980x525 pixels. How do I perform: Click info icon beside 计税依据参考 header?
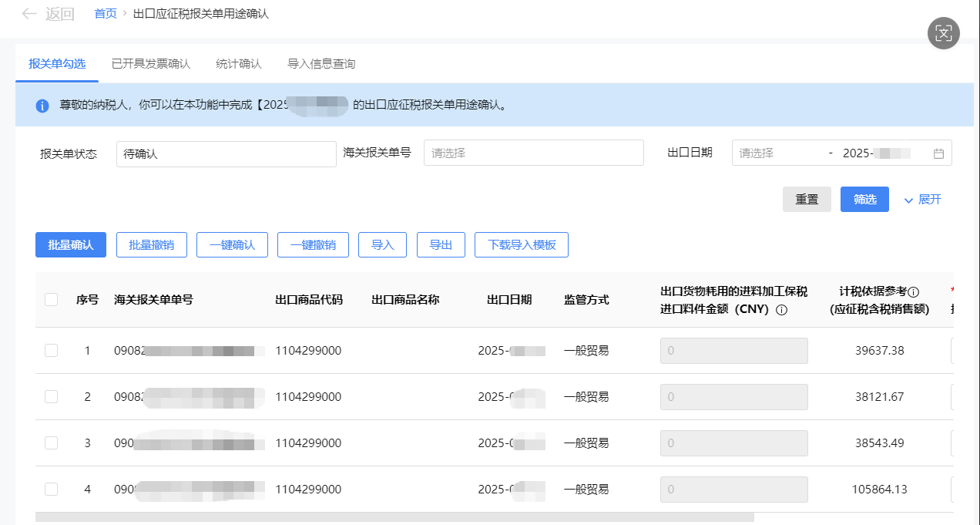[914, 292]
